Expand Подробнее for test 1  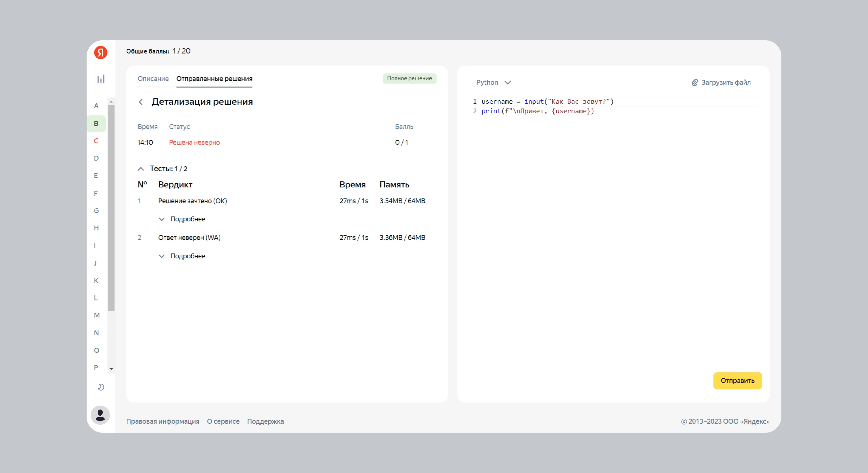[x=182, y=219]
